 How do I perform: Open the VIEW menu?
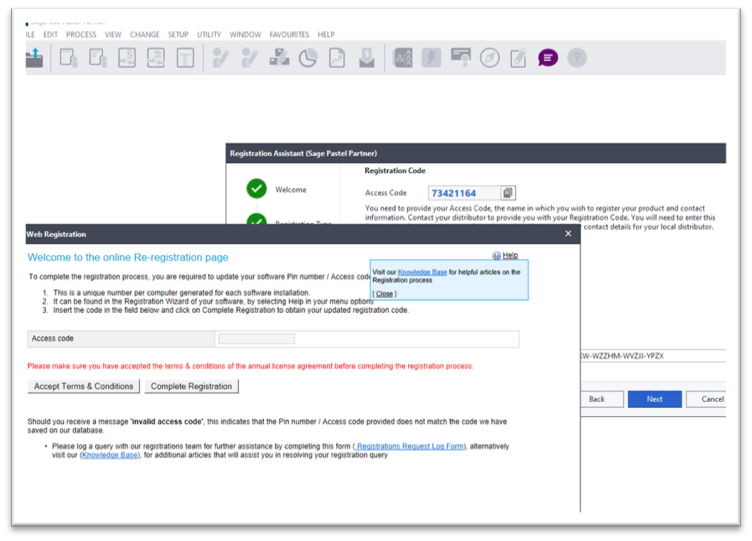113,35
